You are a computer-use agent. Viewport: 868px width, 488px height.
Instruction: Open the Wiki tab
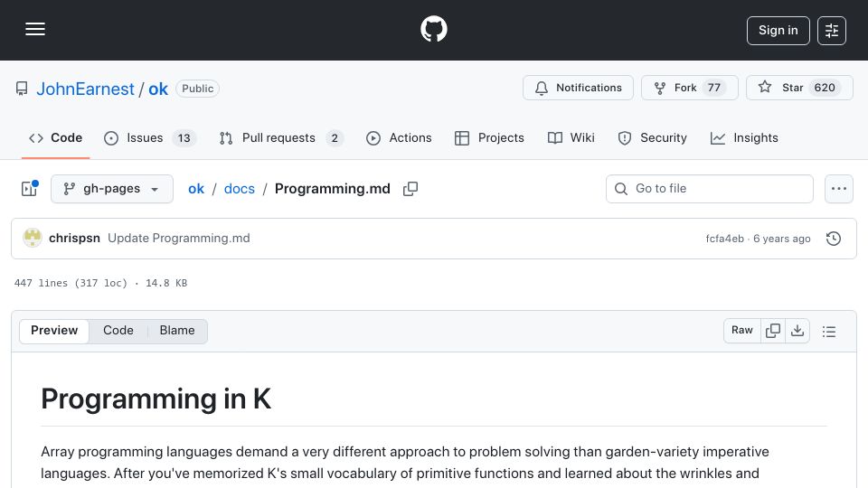(571, 137)
